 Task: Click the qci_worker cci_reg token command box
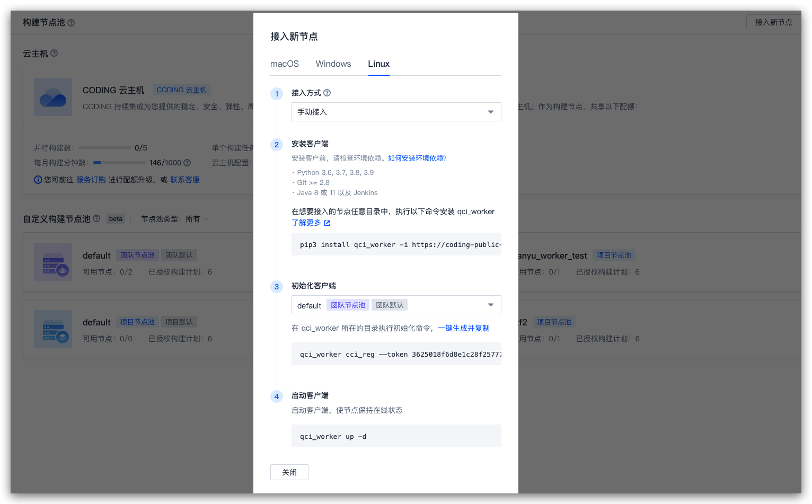pos(396,354)
